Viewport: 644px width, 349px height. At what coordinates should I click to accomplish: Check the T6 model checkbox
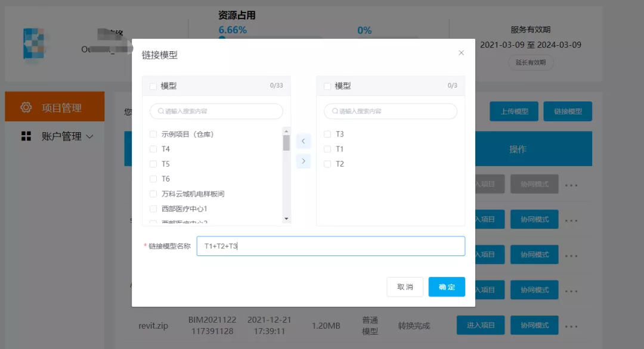tap(153, 179)
